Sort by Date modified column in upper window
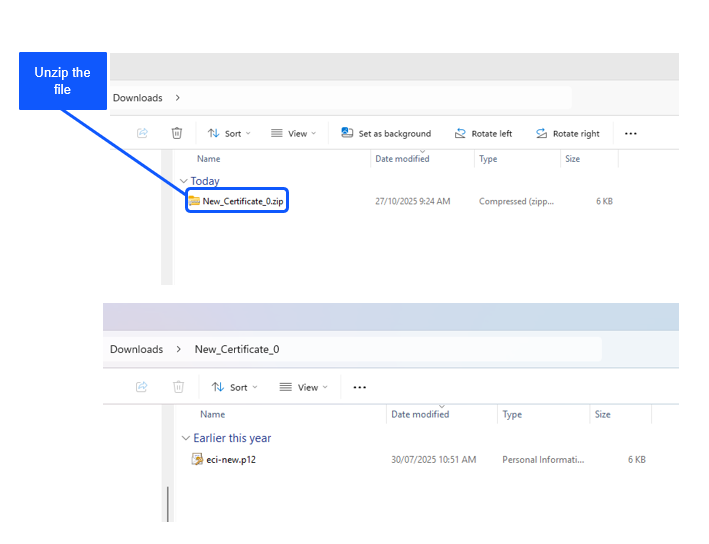The image size is (709, 544). tap(402, 159)
